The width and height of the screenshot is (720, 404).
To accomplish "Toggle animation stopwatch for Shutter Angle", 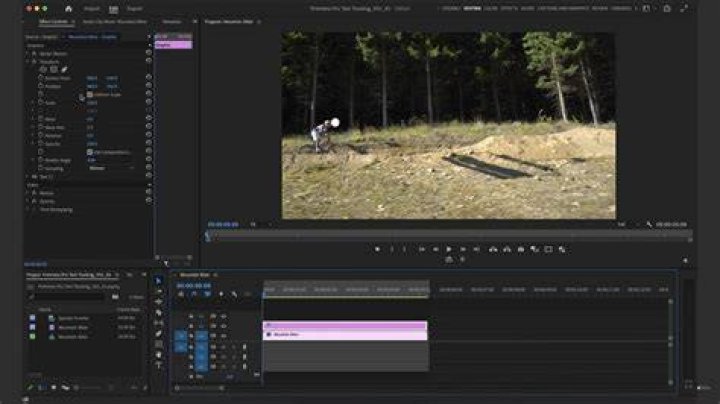I will coord(40,160).
